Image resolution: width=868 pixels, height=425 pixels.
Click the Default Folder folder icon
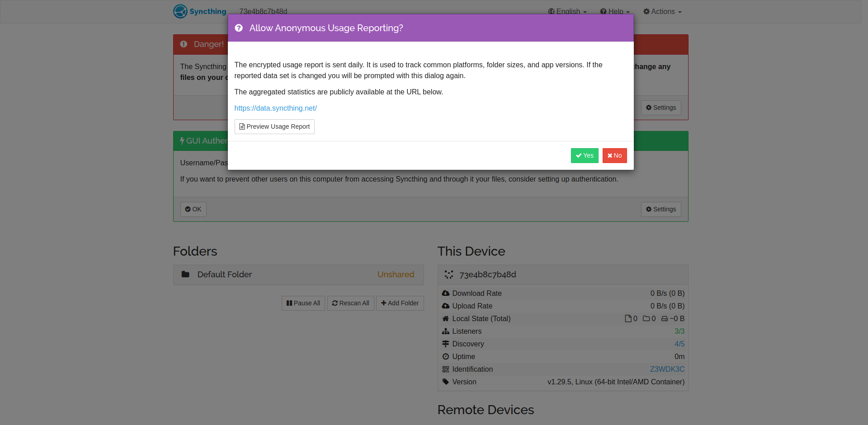185,274
